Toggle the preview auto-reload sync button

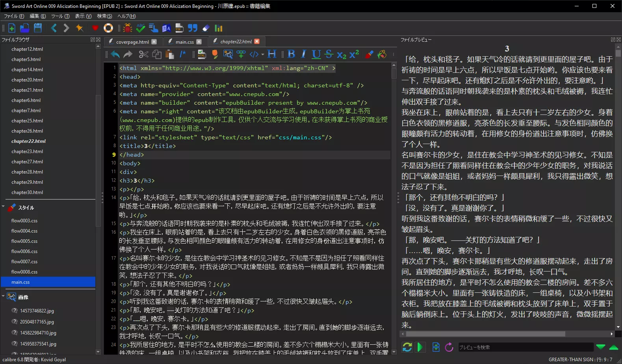[407, 347]
